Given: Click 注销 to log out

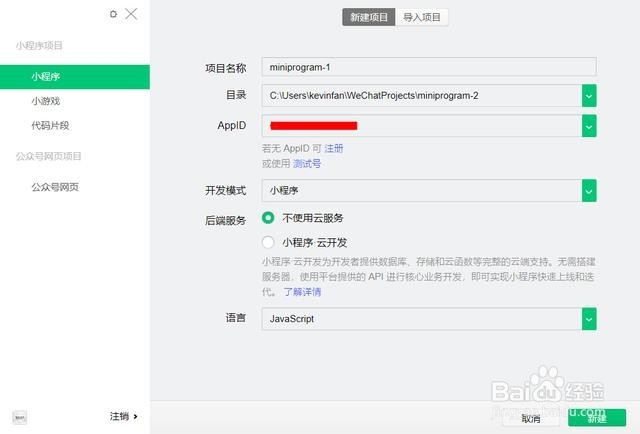Looking at the screenshot, I should click(124, 416).
